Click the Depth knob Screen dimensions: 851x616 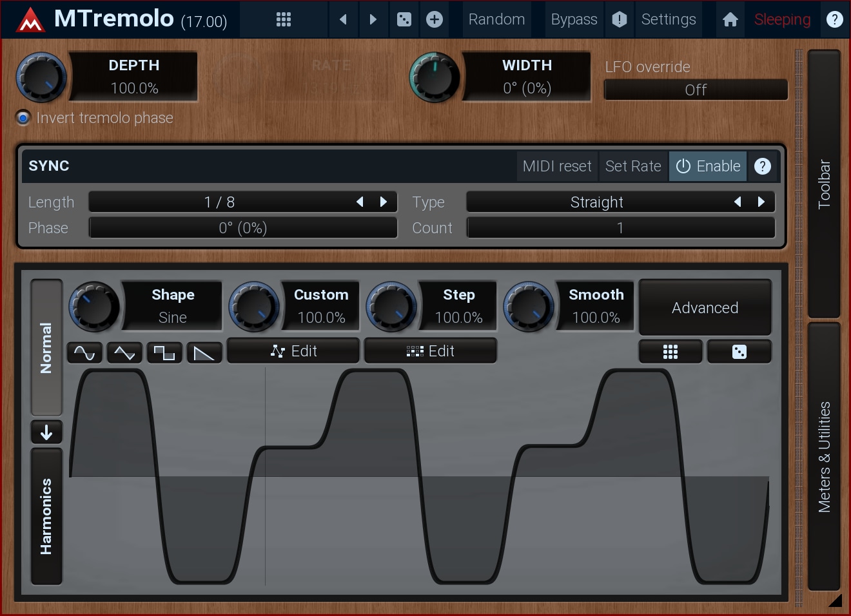(x=42, y=77)
